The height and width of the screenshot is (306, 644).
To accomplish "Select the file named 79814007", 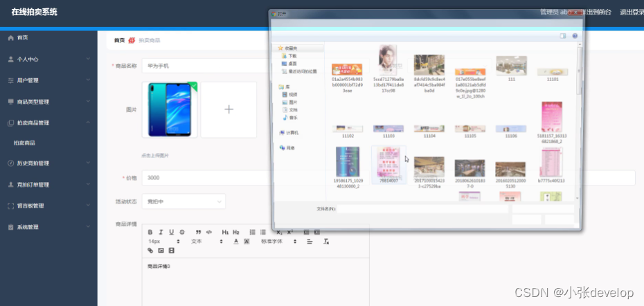I will pyautogui.click(x=388, y=165).
